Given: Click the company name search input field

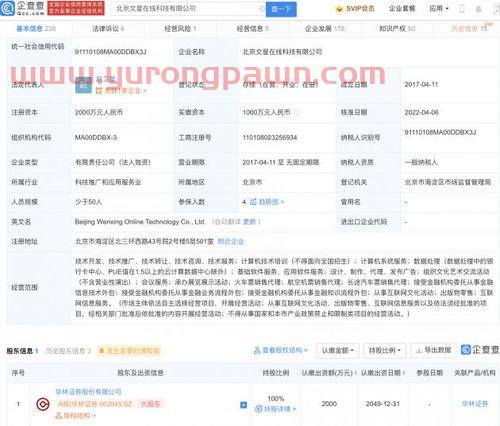Looking at the screenshot, I should [187, 9].
